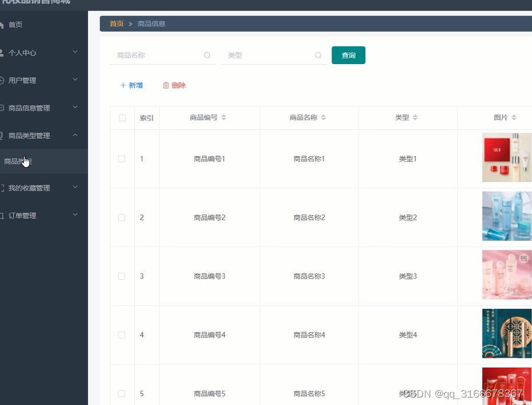Click the cell 商品名称1
532x405 pixels.
[x=309, y=159]
